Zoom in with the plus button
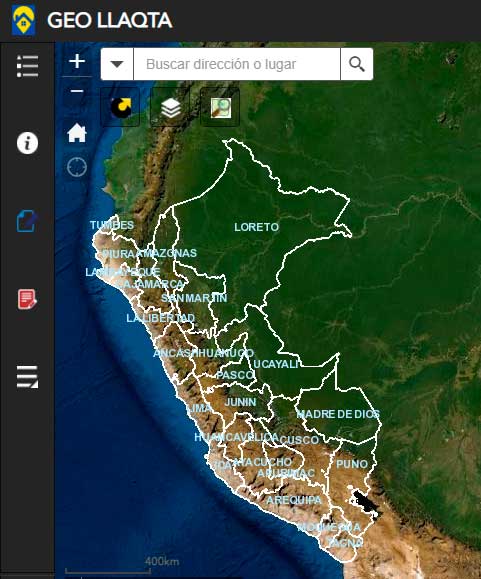Image resolution: width=481 pixels, height=579 pixels. pos(77,61)
